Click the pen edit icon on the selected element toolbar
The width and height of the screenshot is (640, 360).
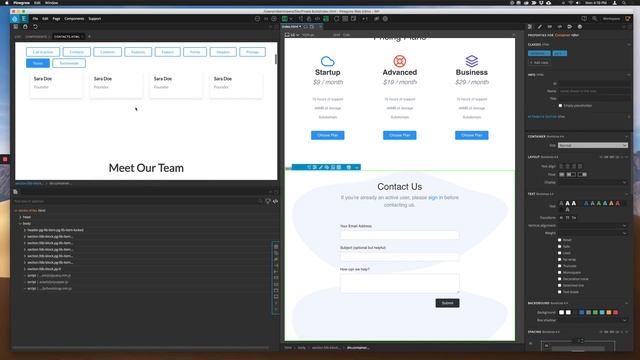point(320,167)
